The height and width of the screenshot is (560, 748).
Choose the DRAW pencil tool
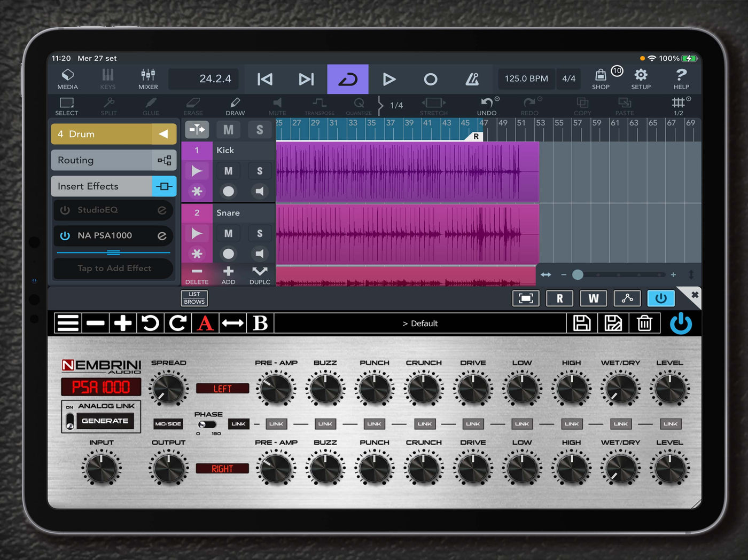click(235, 106)
